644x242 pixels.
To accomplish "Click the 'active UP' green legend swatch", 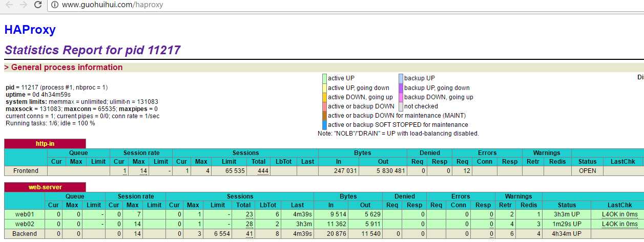I will 324,78.
